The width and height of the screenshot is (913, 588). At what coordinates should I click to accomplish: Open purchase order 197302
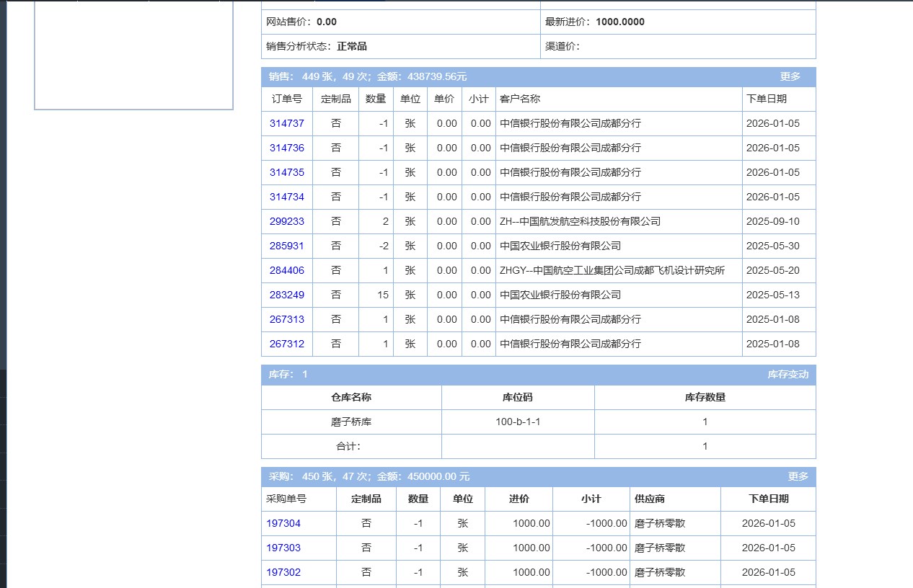(x=283, y=572)
